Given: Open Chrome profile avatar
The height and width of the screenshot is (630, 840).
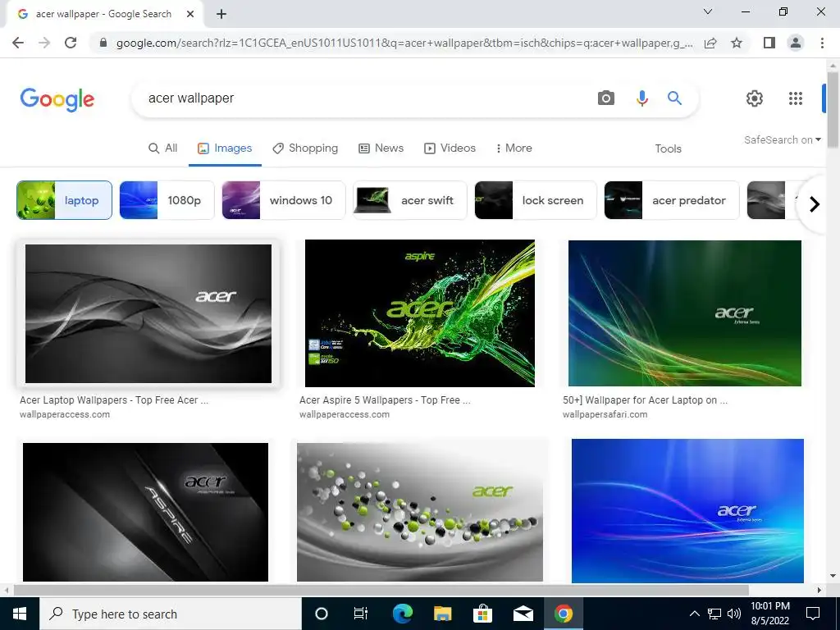Looking at the screenshot, I should pos(796,43).
